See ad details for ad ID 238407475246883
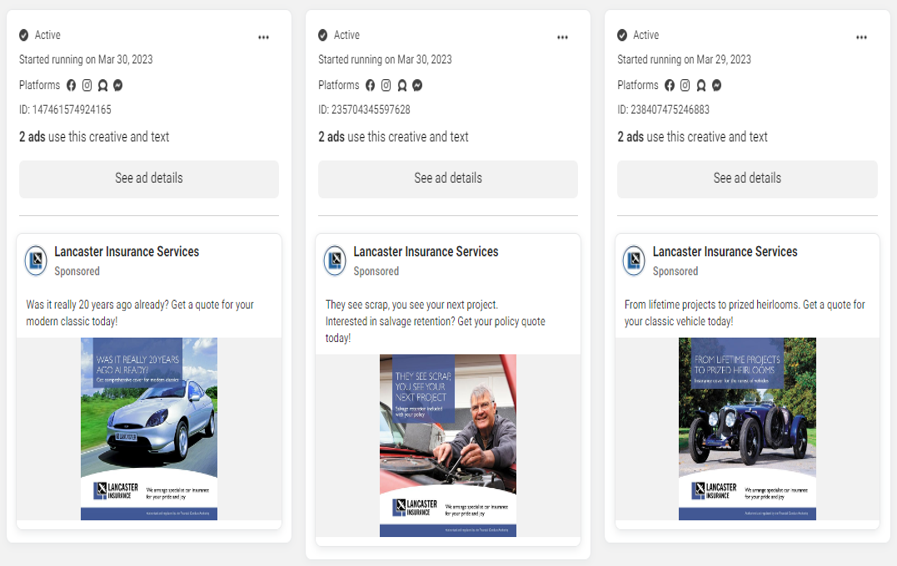This screenshot has width=897, height=566. coord(747,179)
